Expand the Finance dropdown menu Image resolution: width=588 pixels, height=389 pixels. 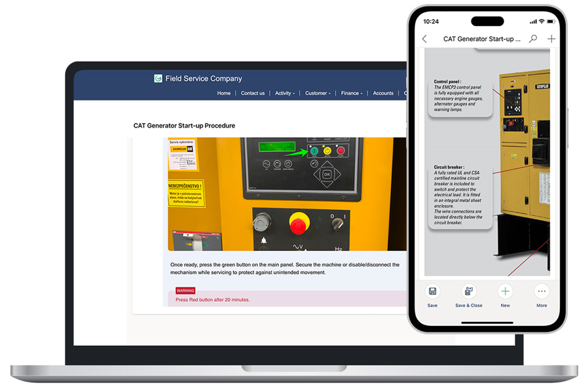pos(352,93)
